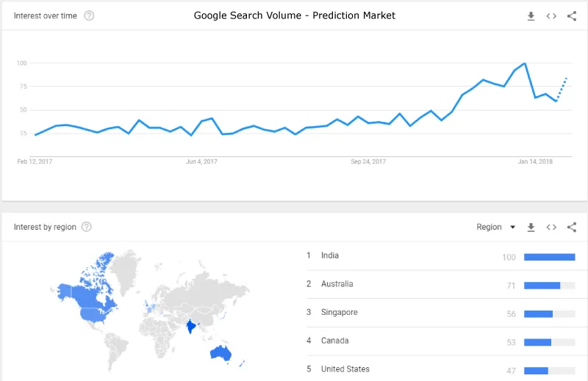This screenshot has height=381, width=588.
Task: Share the Interest by region card
Action: point(572,227)
